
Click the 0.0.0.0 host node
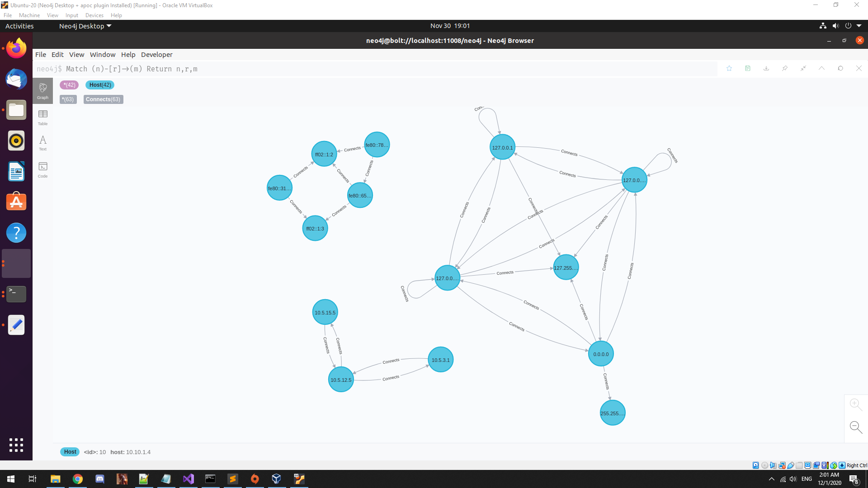[x=601, y=354]
